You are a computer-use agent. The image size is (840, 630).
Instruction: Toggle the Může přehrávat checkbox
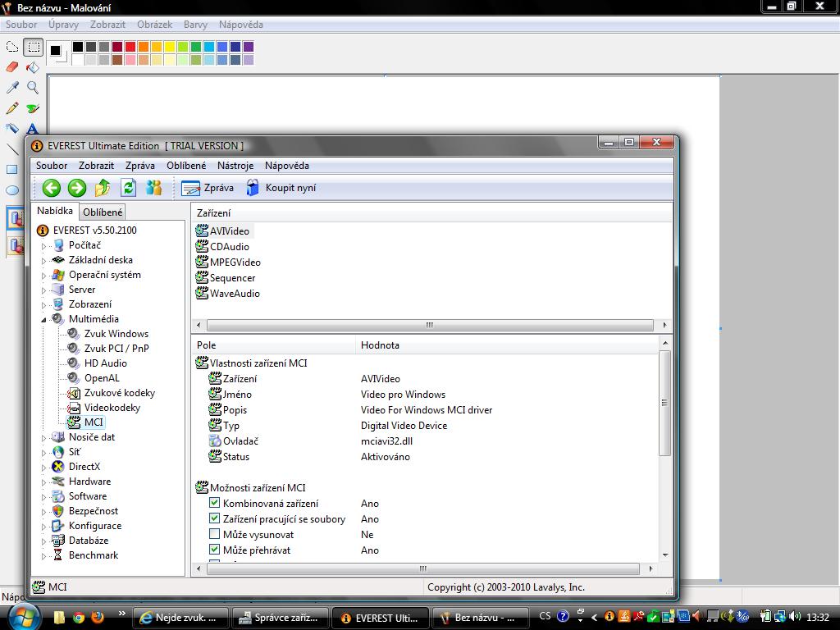tap(214, 550)
